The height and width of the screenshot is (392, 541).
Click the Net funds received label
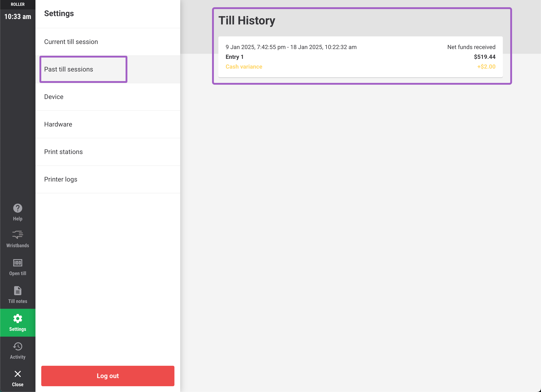tap(471, 47)
